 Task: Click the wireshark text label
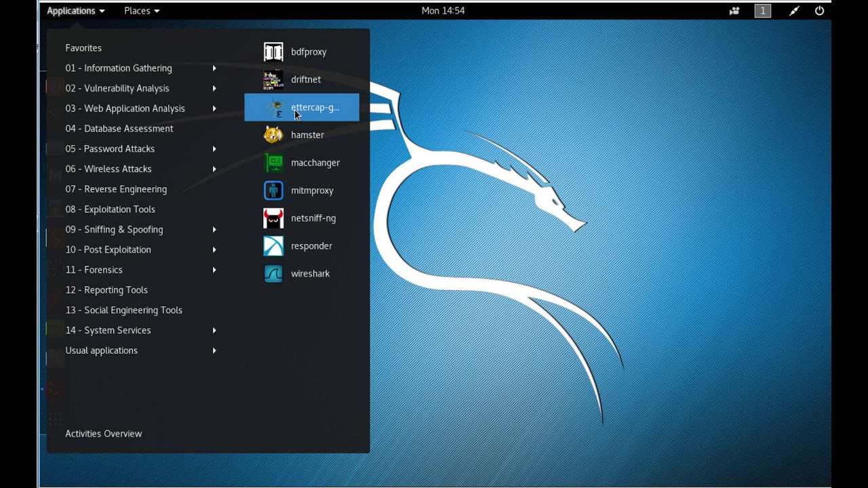[310, 274]
